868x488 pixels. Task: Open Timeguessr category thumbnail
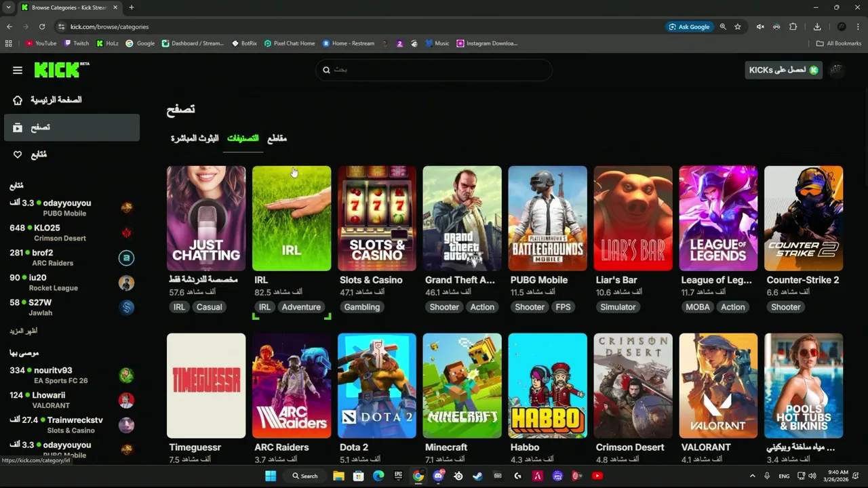tap(206, 386)
